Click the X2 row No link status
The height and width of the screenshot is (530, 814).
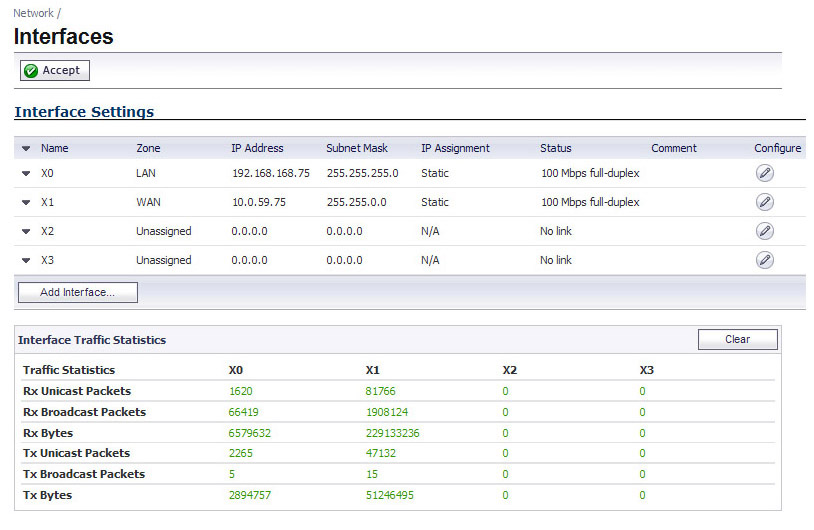click(x=555, y=231)
